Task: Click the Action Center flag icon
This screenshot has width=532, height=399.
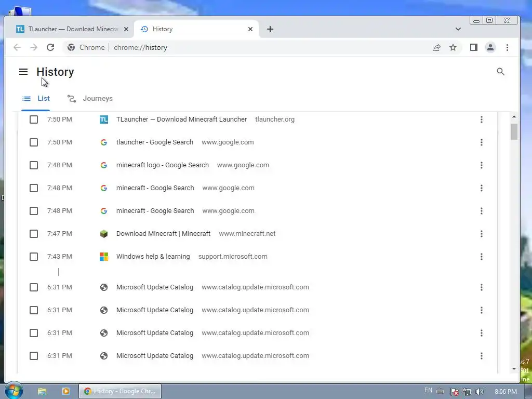Action: coord(454,392)
